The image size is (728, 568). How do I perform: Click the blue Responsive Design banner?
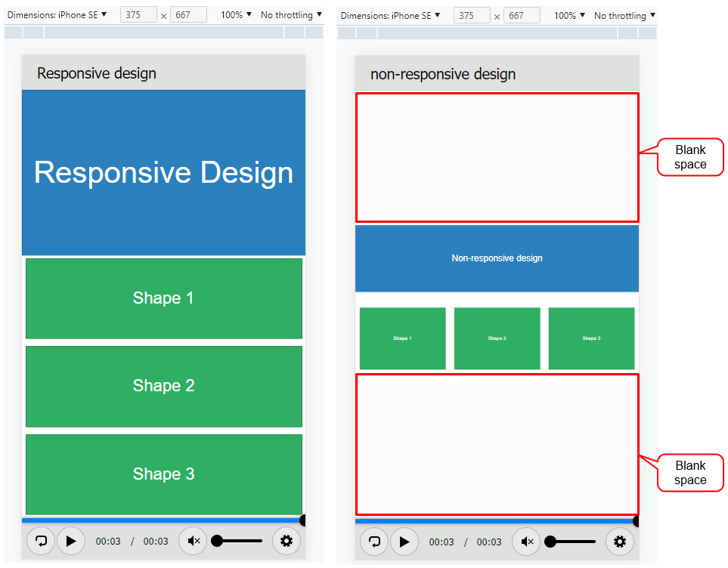pos(163,172)
